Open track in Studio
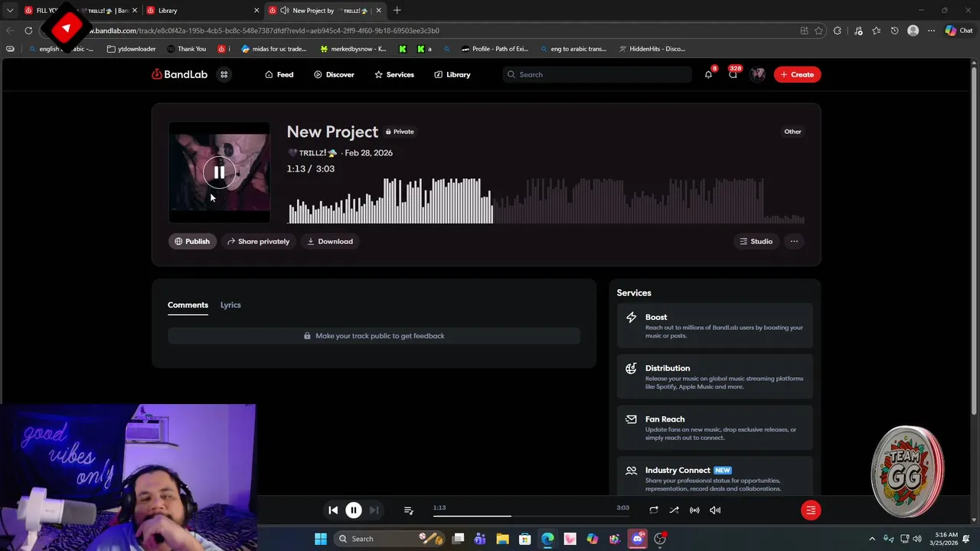Viewport: 980px width, 551px height. click(756, 241)
